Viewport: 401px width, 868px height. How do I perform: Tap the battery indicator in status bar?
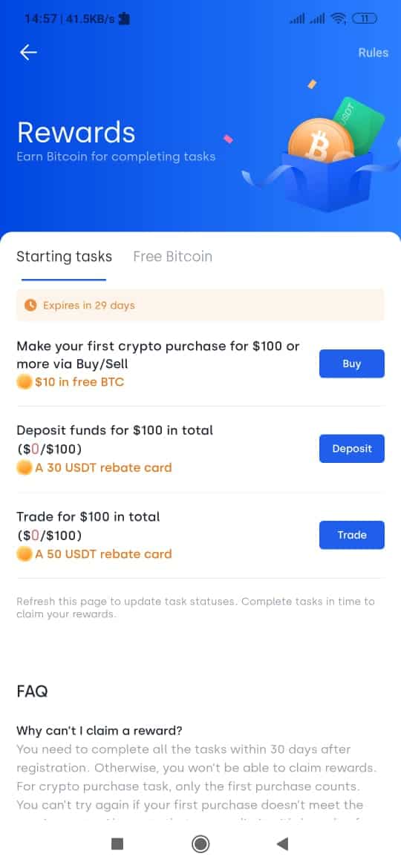[365, 19]
